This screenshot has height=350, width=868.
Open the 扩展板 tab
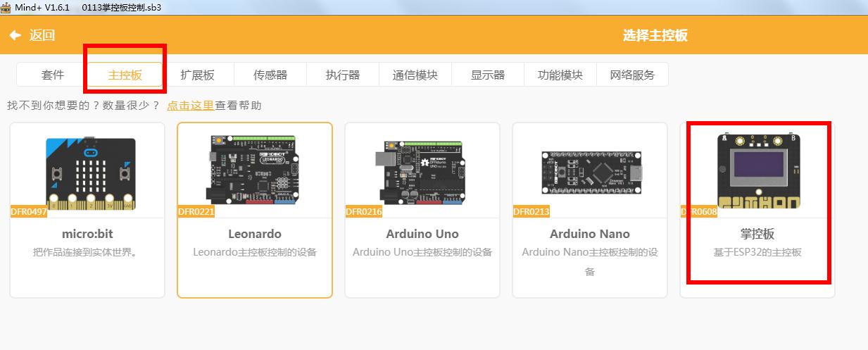198,75
